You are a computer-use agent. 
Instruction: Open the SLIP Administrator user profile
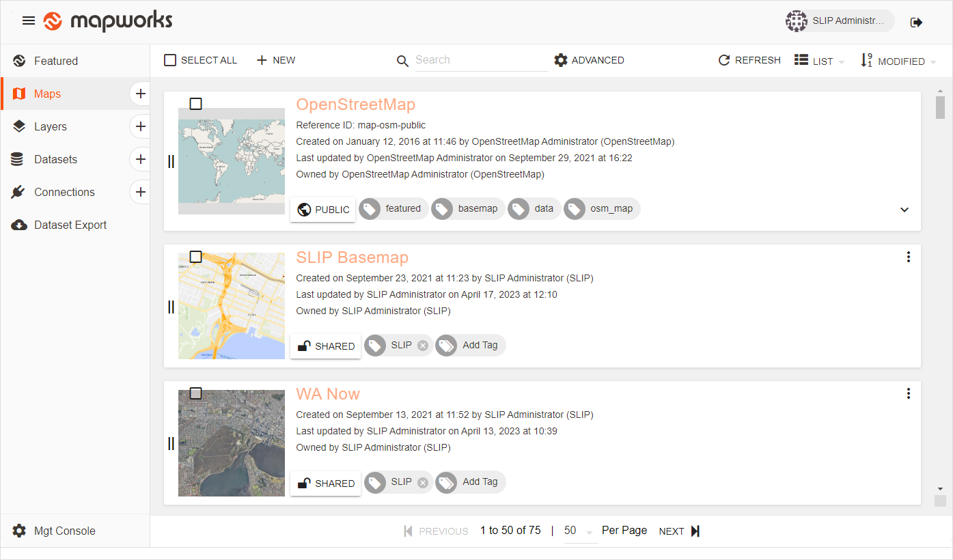(840, 21)
